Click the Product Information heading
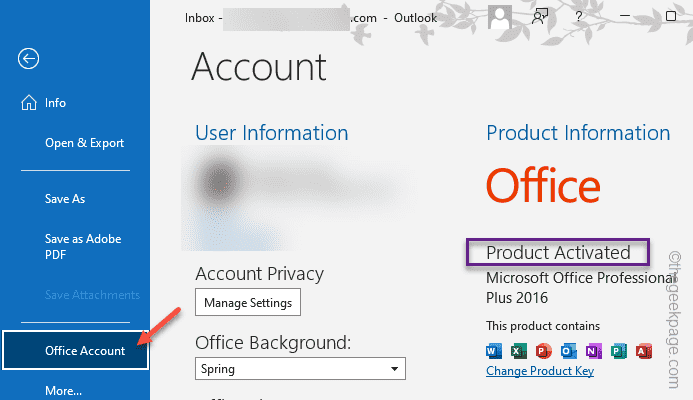The width and height of the screenshot is (693, 400). [578, 133]
